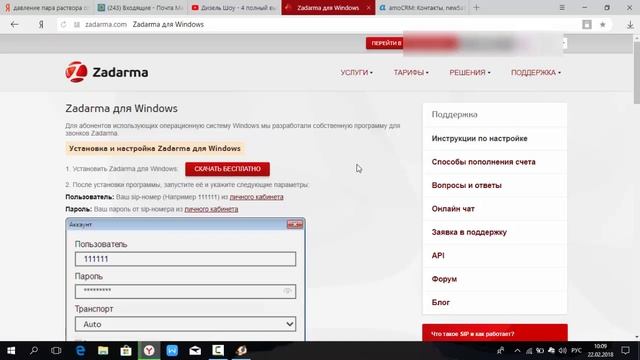Image resolution: width=640 pixels, height=360 pixels.
Task: Expand the РЕШЕНИЯ menu
Action: pyautogui.click(x=470, y=73)
